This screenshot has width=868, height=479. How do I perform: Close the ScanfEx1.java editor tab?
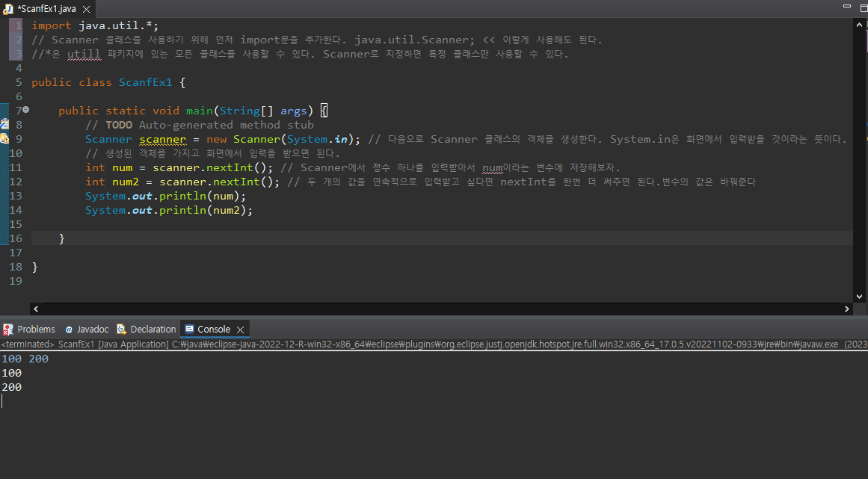pyautogui.click(x=87, y=10)
